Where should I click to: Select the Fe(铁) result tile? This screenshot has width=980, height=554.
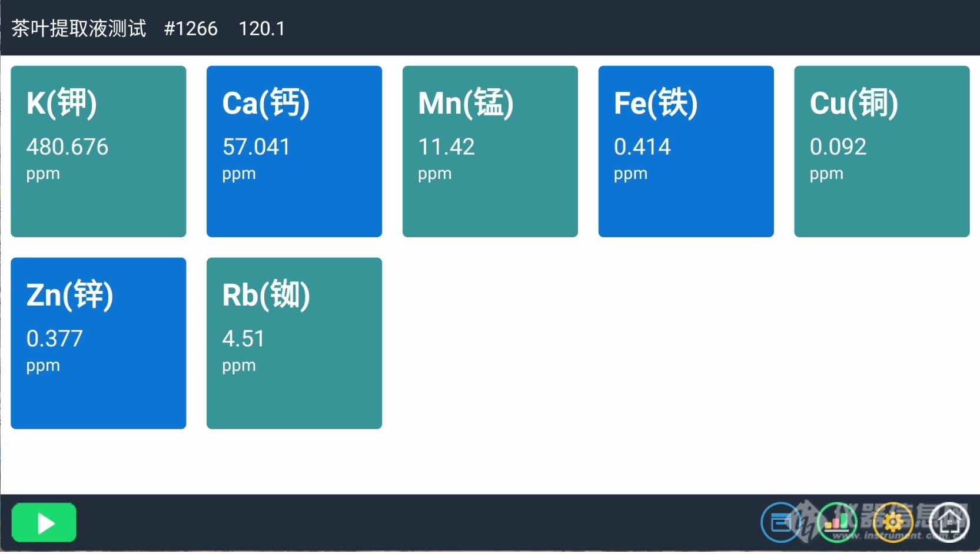click(686, 151)
